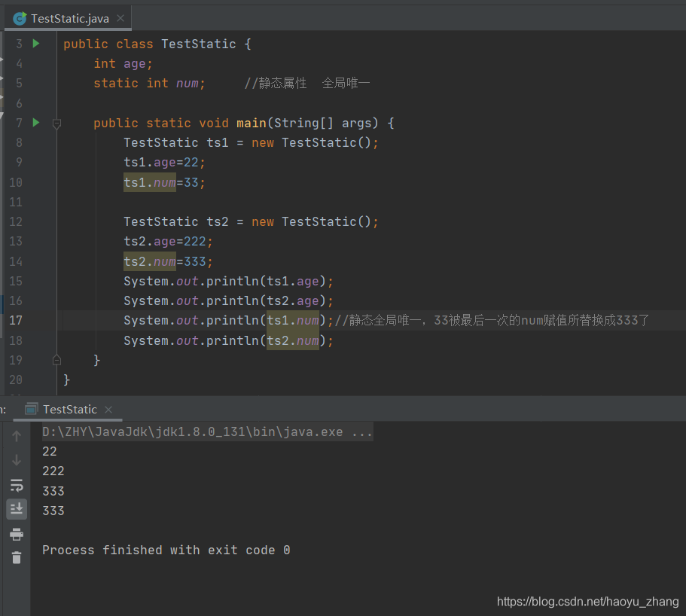Click on 'int age;' field declaration
686x616 pixels.
click(123, 64)
